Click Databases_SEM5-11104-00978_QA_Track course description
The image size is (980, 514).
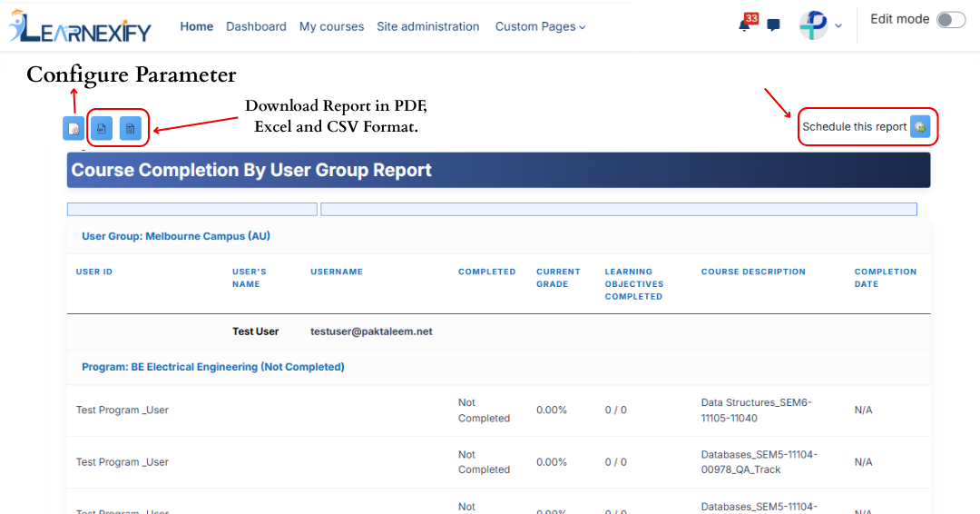point(759,462)
